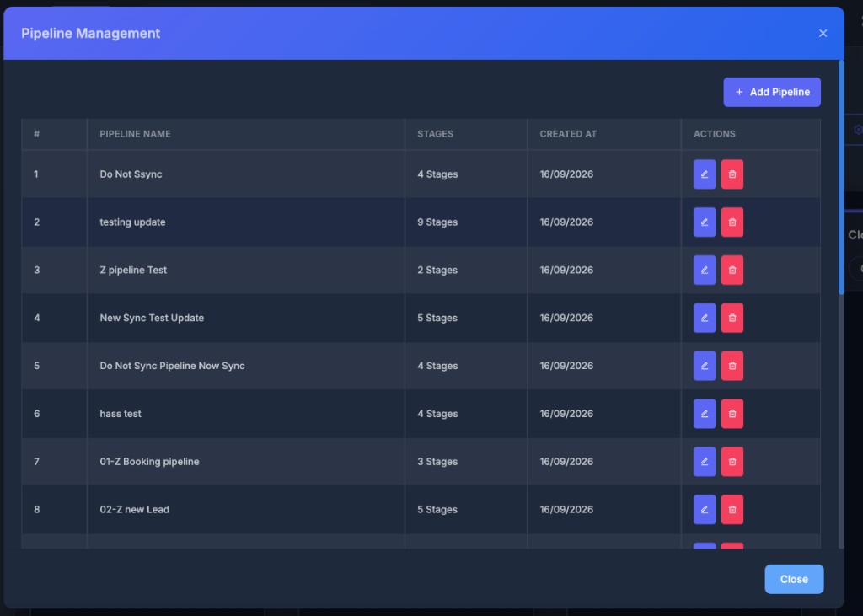Screen dimensions: 863x616
Task: Click the '02-Z new Lead' name
Action: (x=134, y=509)
